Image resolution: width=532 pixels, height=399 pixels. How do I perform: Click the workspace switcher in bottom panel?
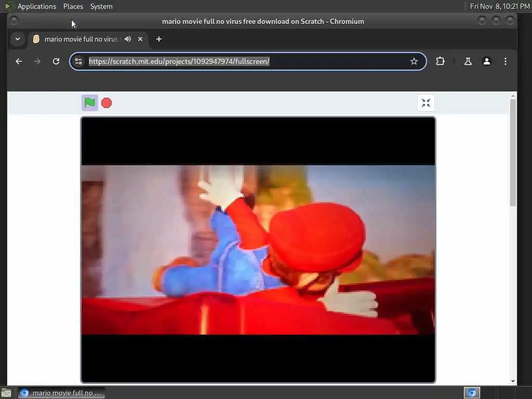point(472,393)
